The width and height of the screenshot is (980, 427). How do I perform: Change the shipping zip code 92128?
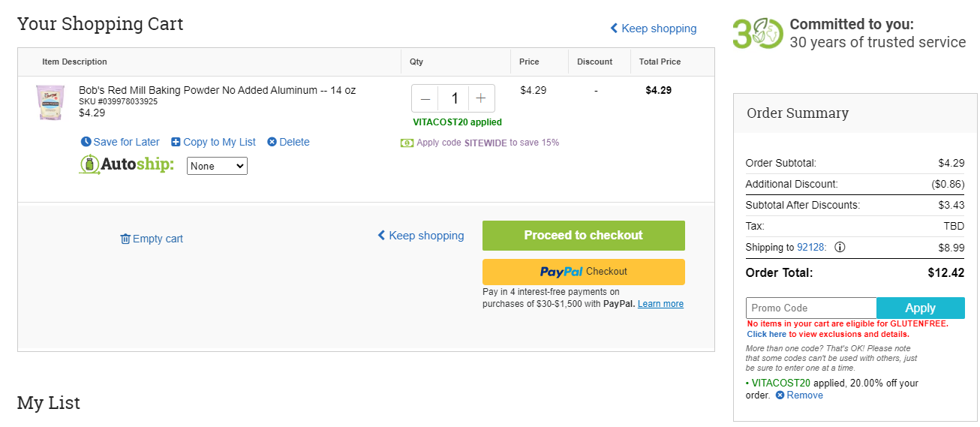coord(810,247)
